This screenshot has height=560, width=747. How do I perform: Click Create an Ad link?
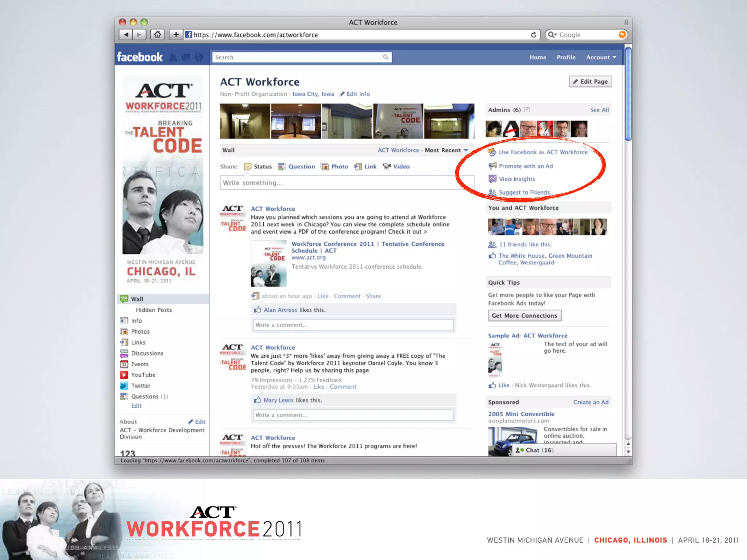coord(591,402)
